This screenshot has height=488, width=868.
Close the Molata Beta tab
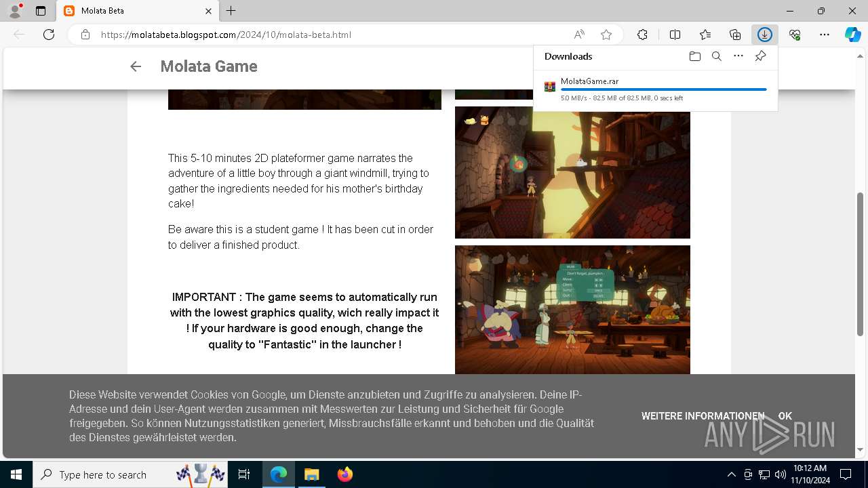pos(209,11)
